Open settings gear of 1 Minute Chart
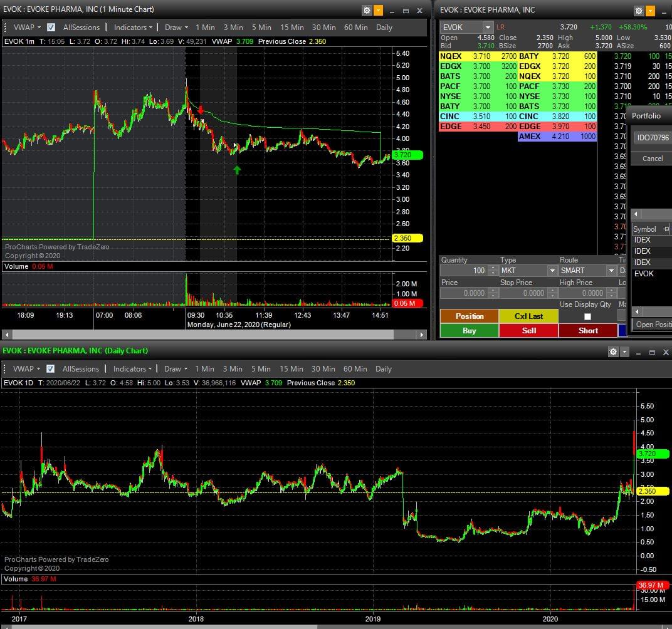The width and height of the screenshot is (672, 629). pyautogui.click(x=367, y=10)
